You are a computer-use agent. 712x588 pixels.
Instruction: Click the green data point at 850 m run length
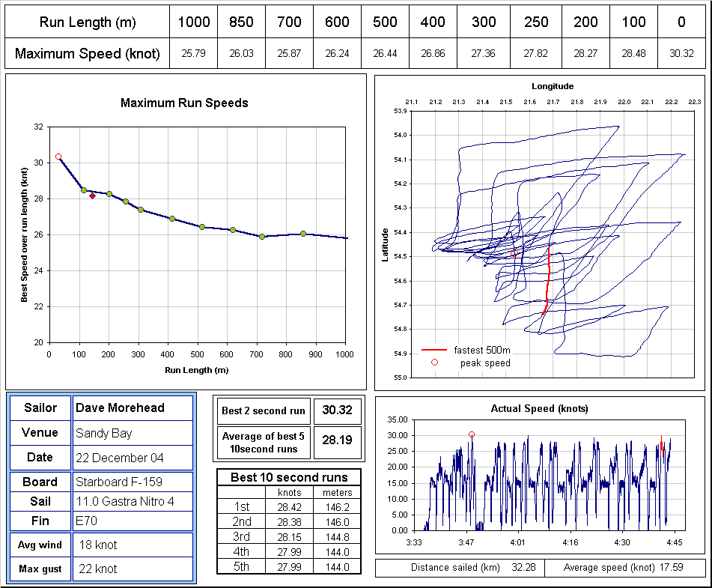click(303, 234)
